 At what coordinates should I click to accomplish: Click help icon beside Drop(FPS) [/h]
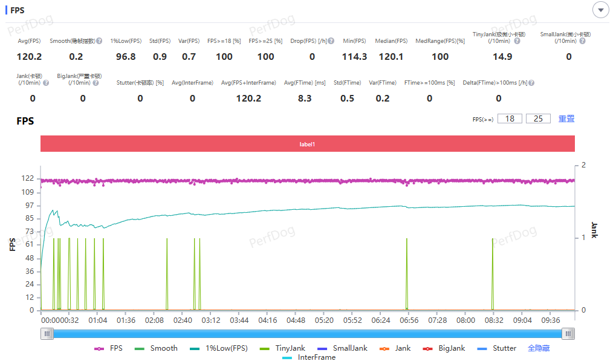point(331,41)
